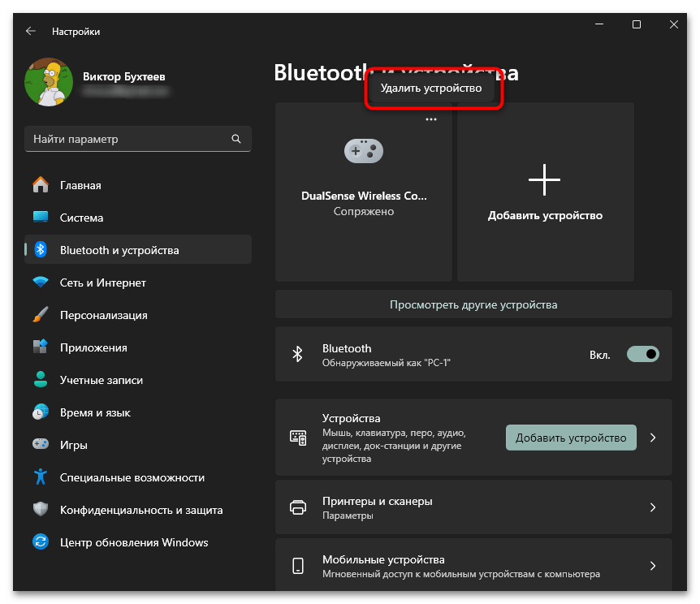Click 'Просмотреть другие устройства' link
Screen dimensions: 700x604
(473, 305)
